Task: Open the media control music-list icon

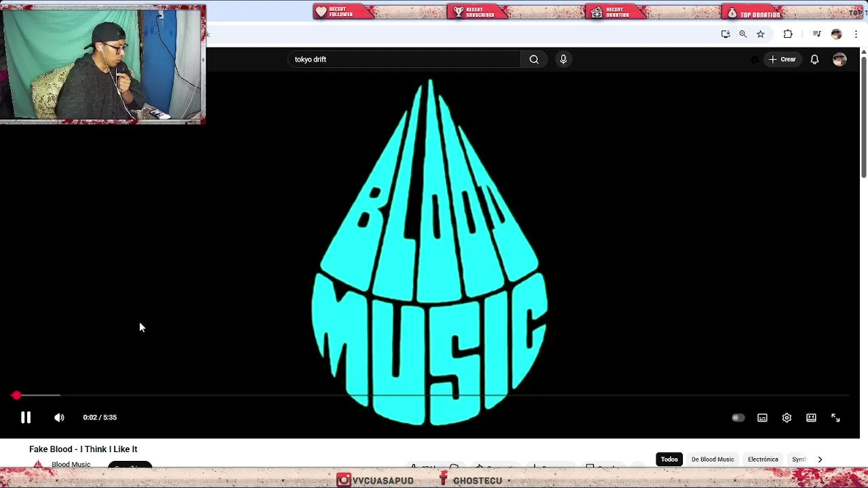Action: tap(817, 34)
